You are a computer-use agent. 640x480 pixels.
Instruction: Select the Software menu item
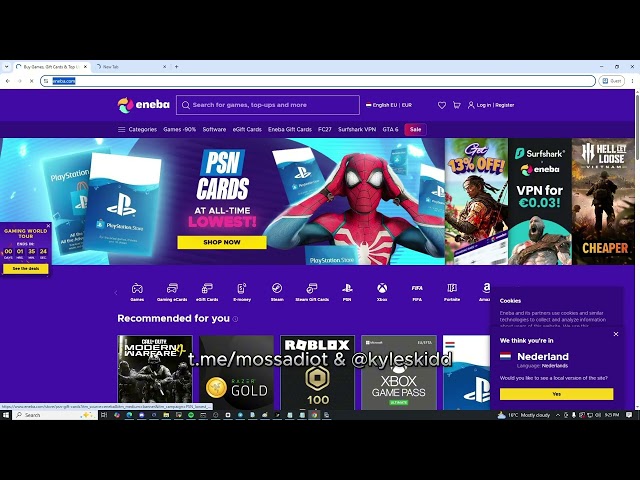click(x=214, y=129)
